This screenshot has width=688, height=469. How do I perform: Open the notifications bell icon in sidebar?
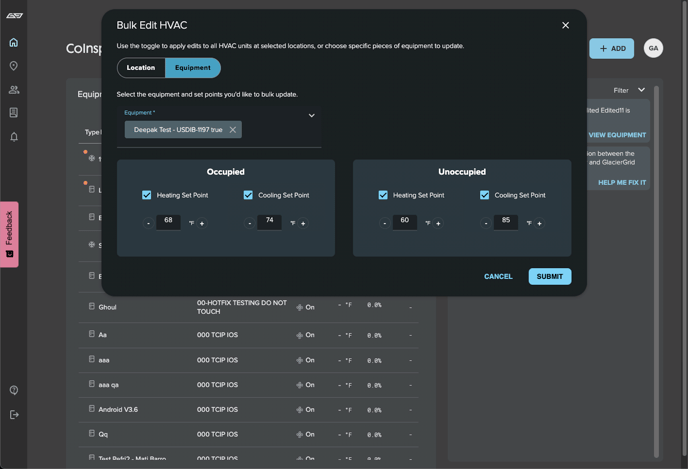[14, 137]
